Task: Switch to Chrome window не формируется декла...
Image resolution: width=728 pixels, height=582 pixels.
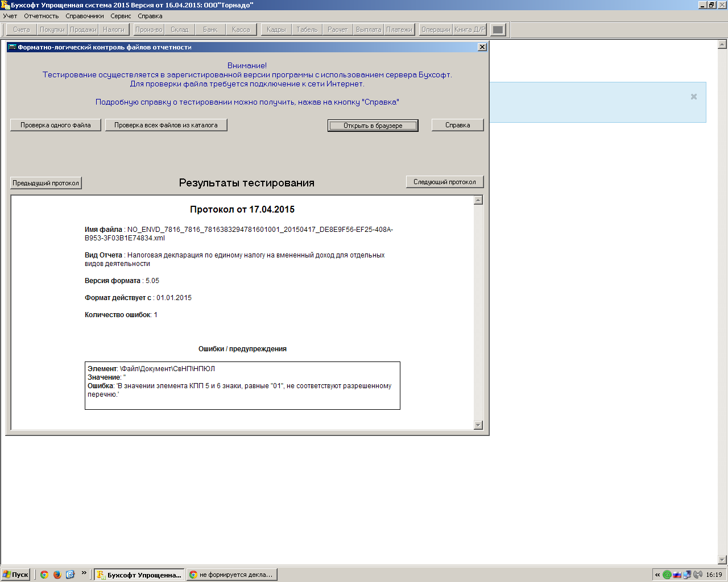Action: [231, 575]
